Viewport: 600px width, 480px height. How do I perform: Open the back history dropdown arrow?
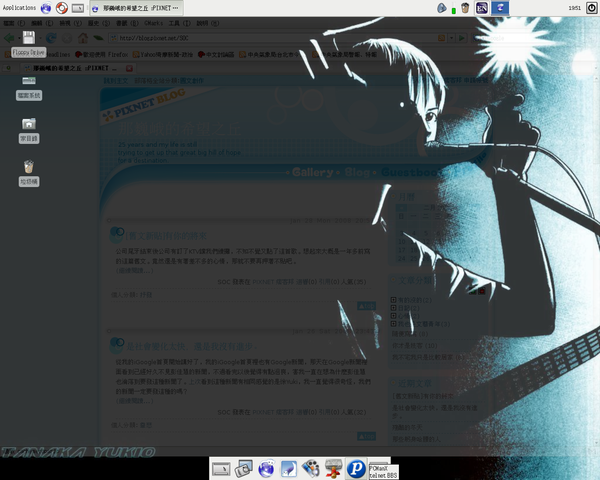click(x=19, y=38)
